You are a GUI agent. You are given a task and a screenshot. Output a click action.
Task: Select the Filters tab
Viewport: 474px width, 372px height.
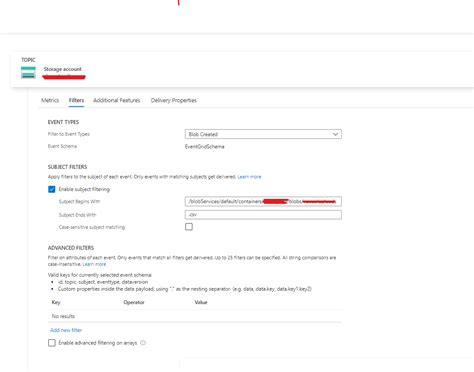pos(76,100)
